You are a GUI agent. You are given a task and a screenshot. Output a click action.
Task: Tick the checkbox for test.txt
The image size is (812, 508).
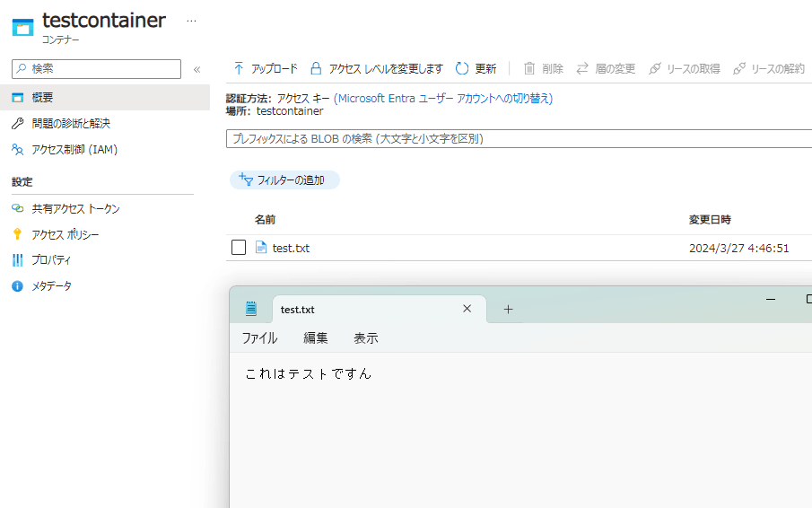[x=239, y=248]
